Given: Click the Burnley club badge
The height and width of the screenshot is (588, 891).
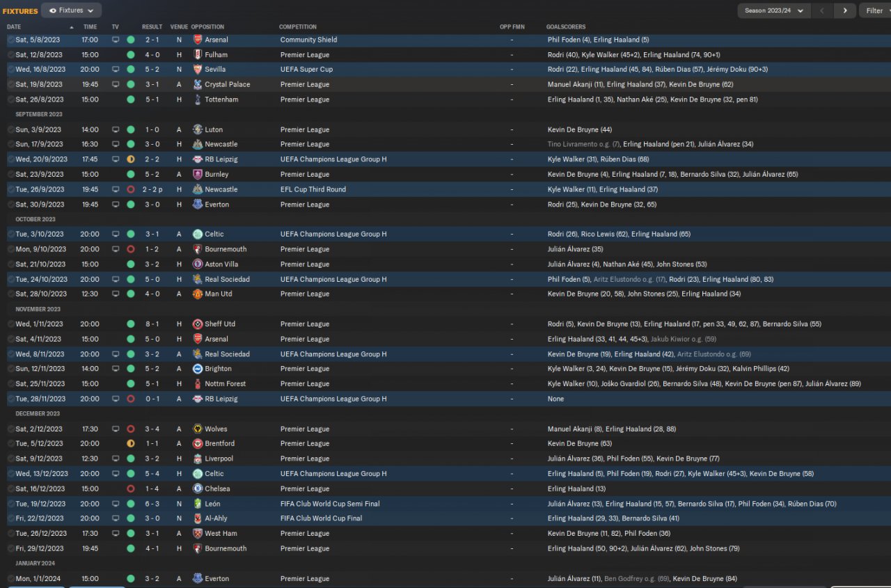Looking at the screenshot, I should (198, 175).
